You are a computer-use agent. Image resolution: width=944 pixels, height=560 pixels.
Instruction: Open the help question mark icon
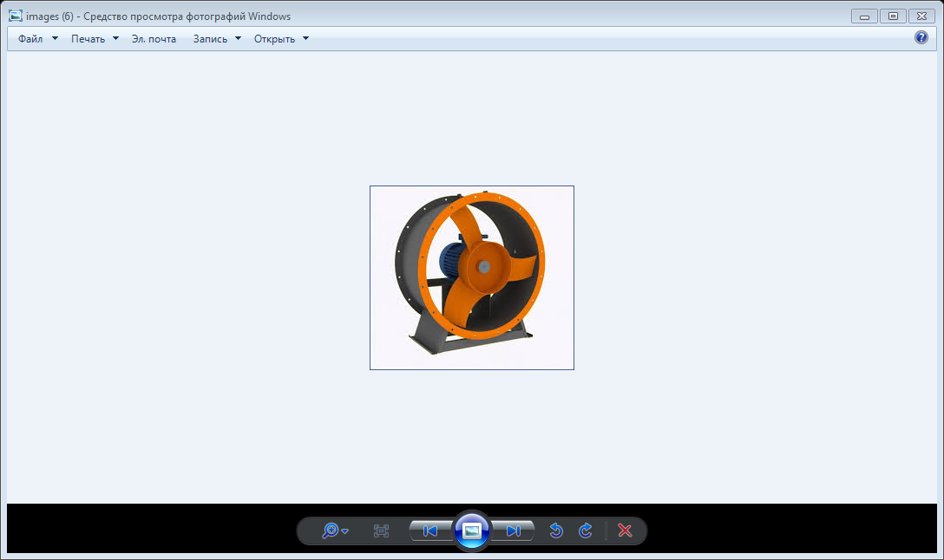921,37
